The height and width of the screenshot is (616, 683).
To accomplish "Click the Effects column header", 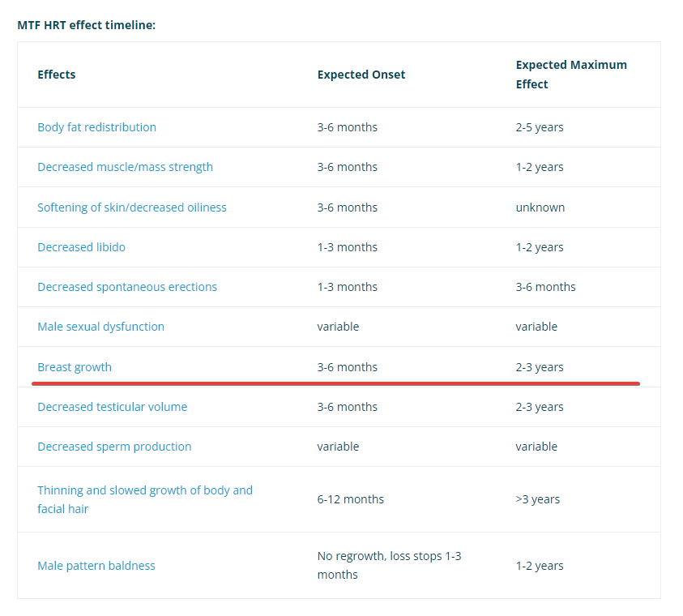I will [x=57, y=75].
